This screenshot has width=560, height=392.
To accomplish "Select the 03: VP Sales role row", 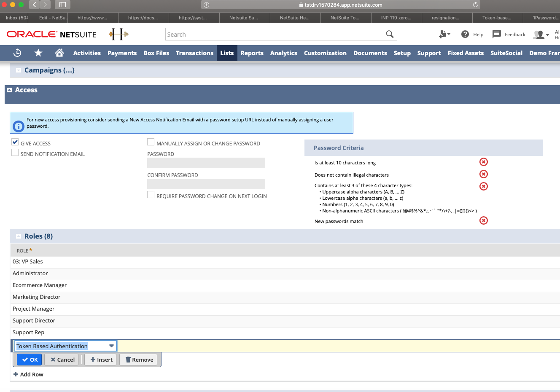I will 285,262.
